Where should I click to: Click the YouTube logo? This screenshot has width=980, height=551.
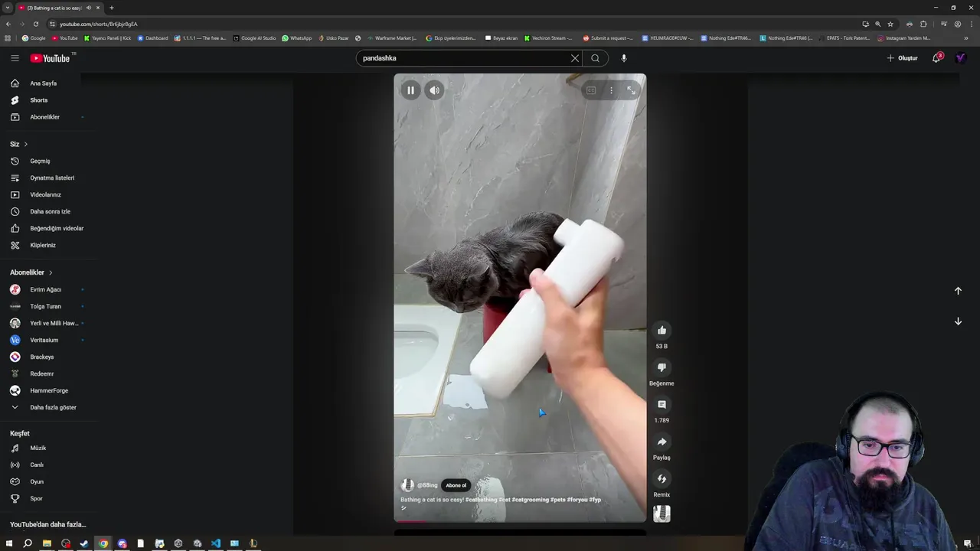pyautogui.click(x=51, y=58)
